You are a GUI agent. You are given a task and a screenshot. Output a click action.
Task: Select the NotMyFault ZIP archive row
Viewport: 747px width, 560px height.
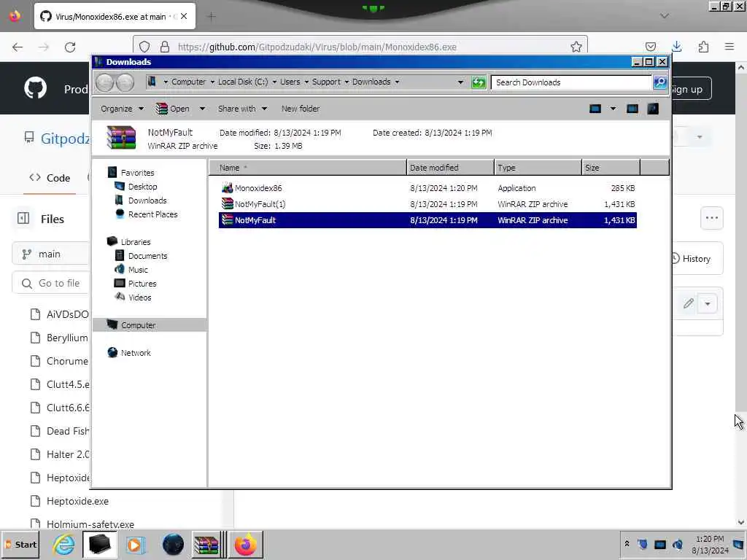tap(427, 220)
